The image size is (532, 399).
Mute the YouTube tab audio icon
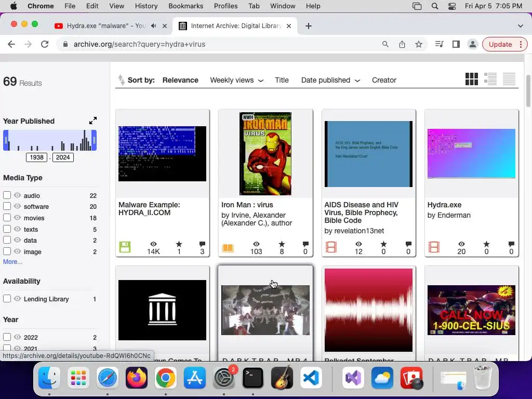click(154, 26)
